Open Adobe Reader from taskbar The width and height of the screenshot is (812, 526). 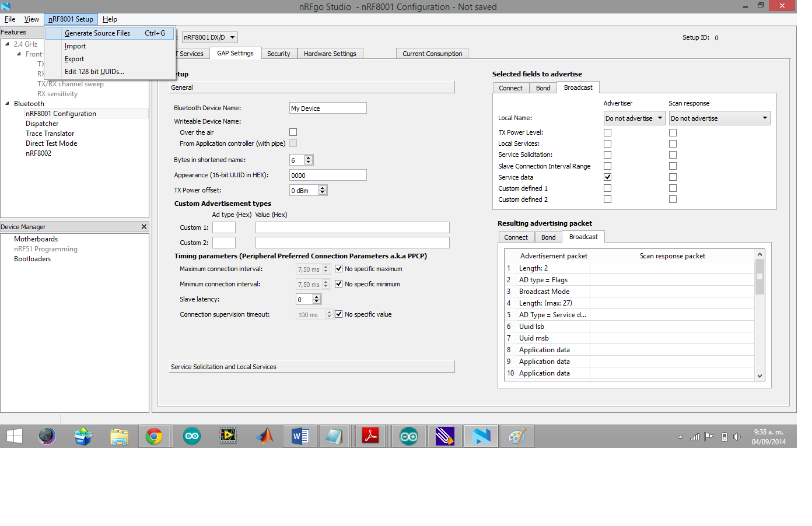click(x=370, y=436)
